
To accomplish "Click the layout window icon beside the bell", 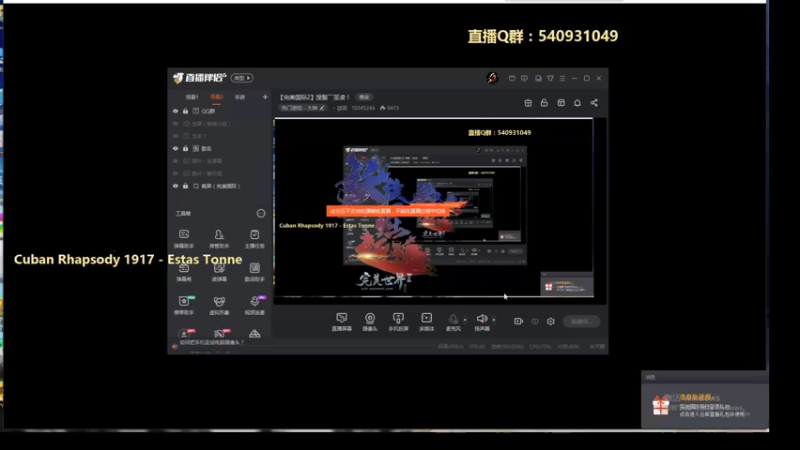I will 561,103.
